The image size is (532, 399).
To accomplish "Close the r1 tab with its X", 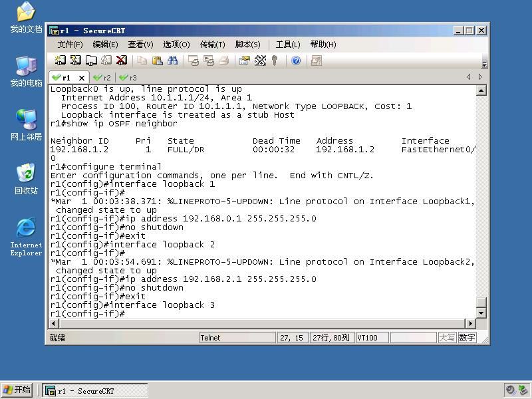I will click(81, 78).
